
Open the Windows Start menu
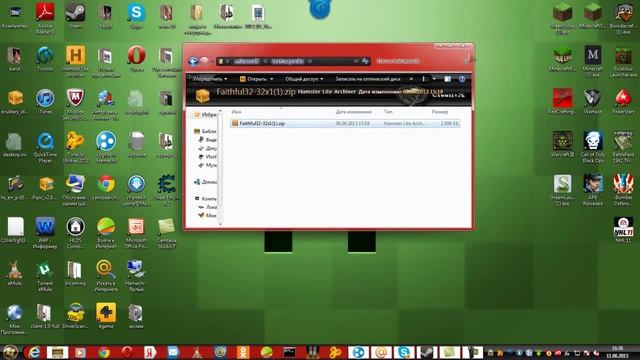point(10,352)
